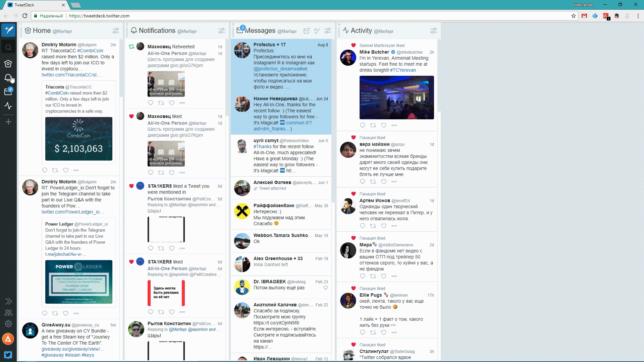Open the Settings gear in sidebar

pos(8,324)
